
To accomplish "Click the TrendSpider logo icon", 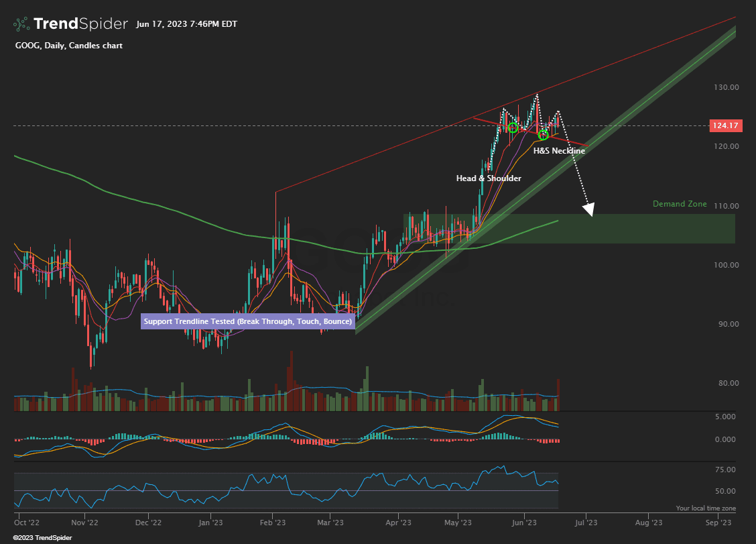I will pyautogui.click(x=21, y=24).
